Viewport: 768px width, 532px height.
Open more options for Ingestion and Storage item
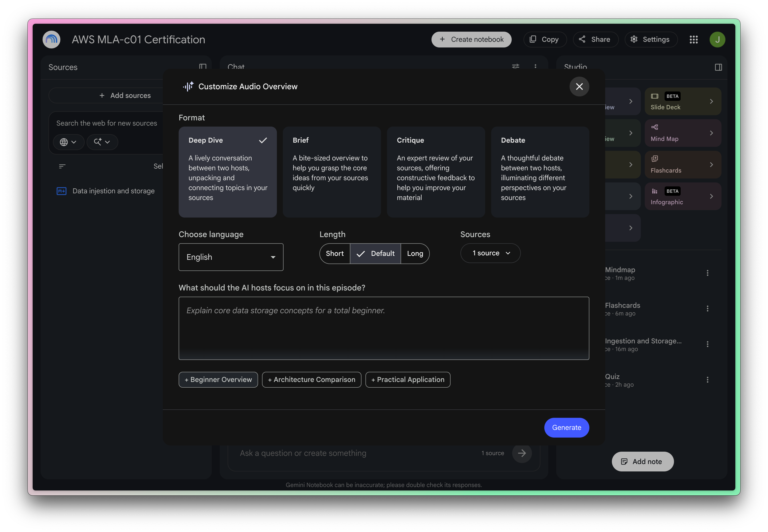707,344
